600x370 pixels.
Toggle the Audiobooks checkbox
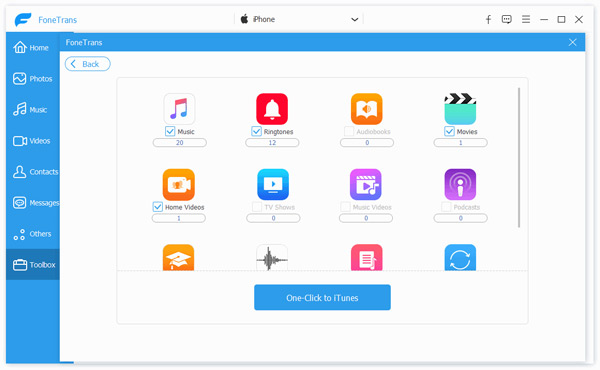[x=349, y=131]
